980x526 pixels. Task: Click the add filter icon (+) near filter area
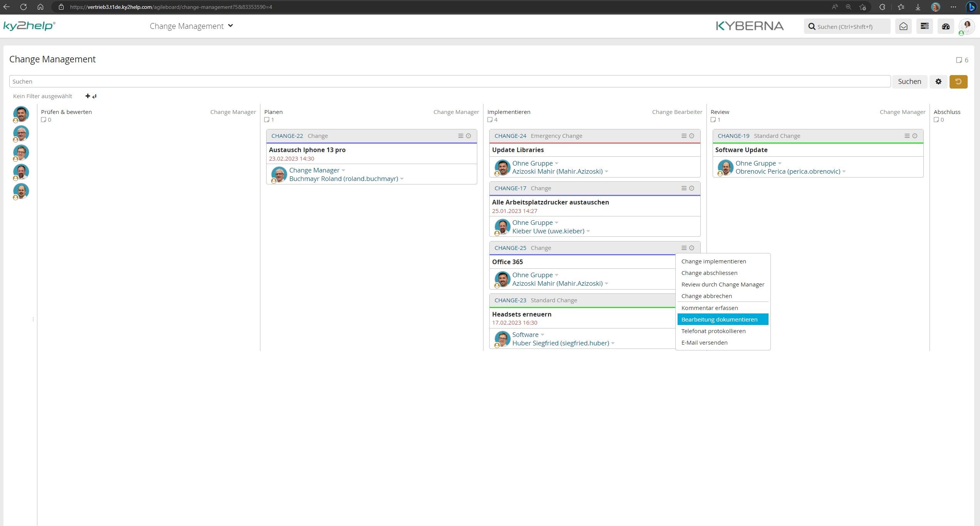coord(87,96)
